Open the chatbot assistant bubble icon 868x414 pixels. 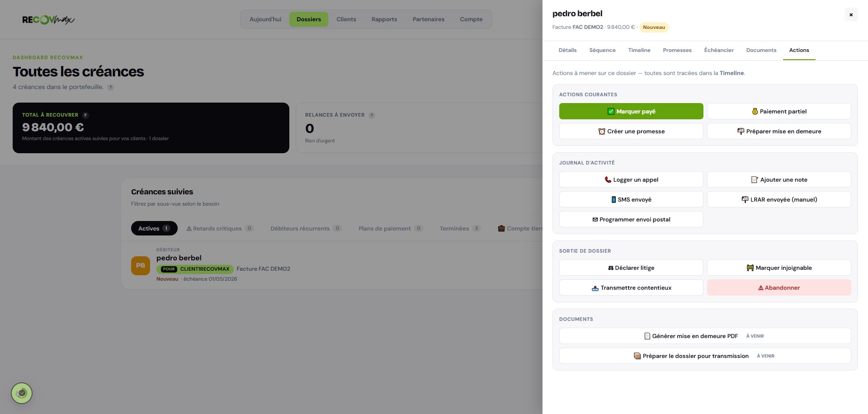22,393
